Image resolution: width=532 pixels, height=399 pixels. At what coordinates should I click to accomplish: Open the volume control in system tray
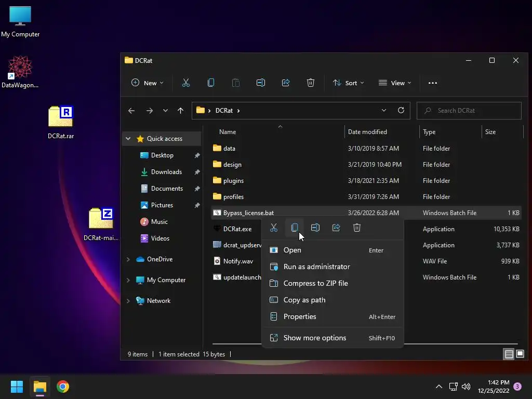[466, 387]
